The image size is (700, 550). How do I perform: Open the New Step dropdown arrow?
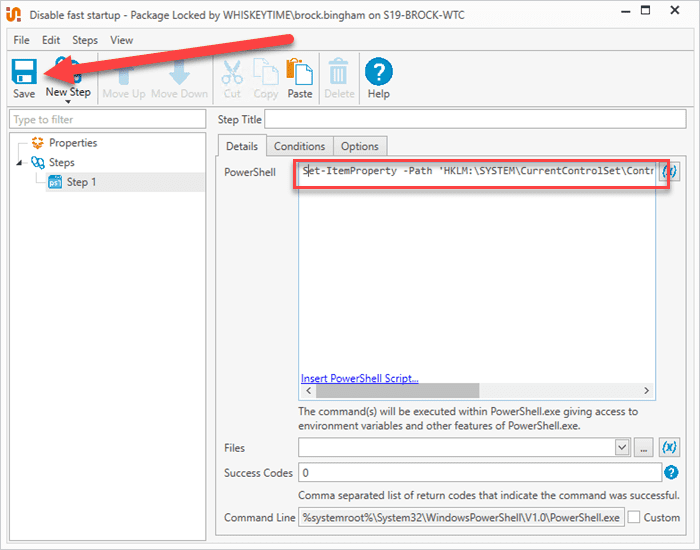(x=68, y=102)
